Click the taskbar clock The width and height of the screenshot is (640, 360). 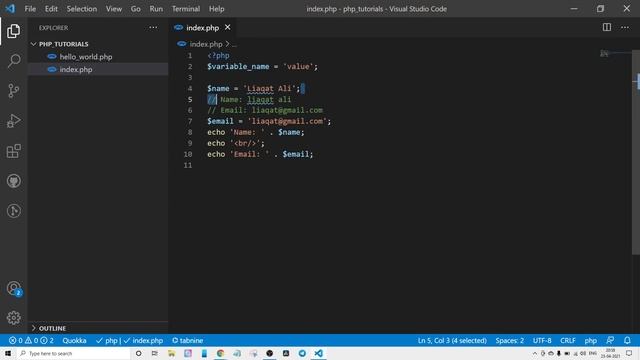[x=610, y=353]
